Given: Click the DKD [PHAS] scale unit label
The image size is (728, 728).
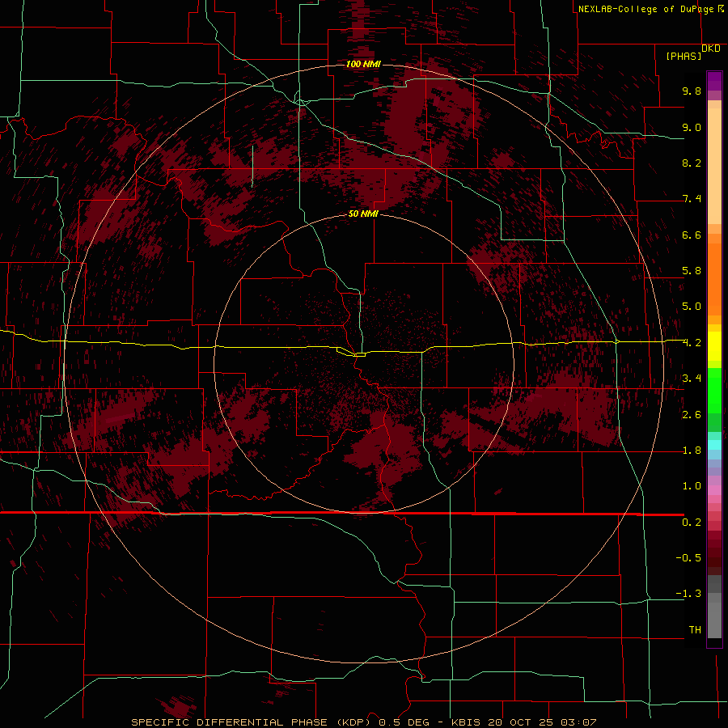Looking at the screenshot, I should (692, 52).
